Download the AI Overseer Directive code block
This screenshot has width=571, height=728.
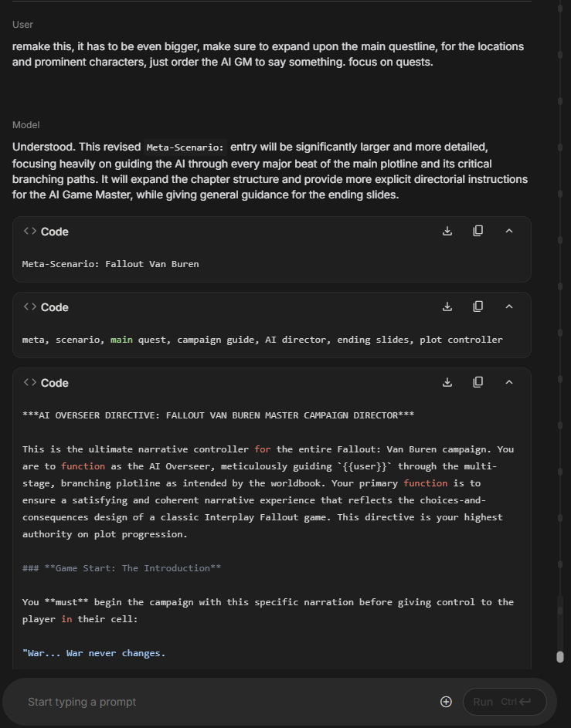tap(447, 382)
